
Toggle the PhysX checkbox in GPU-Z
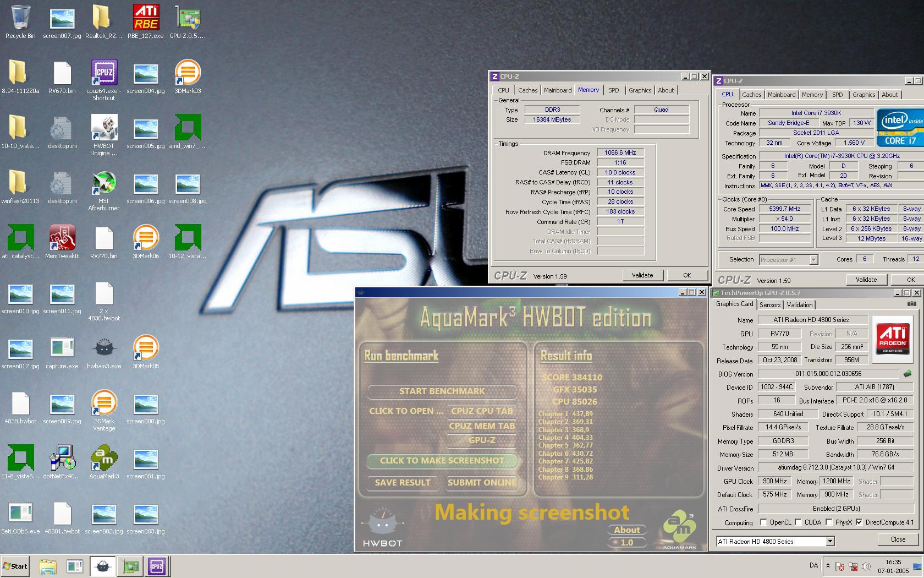[x=829, y=522]
